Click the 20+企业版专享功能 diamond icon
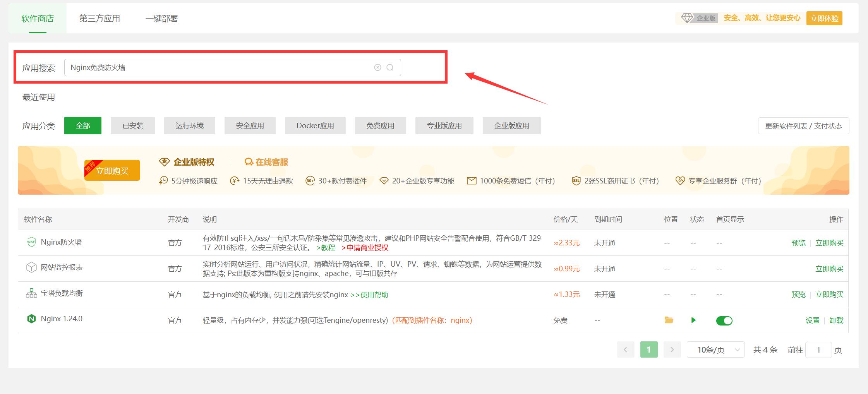 coord(384,181)
